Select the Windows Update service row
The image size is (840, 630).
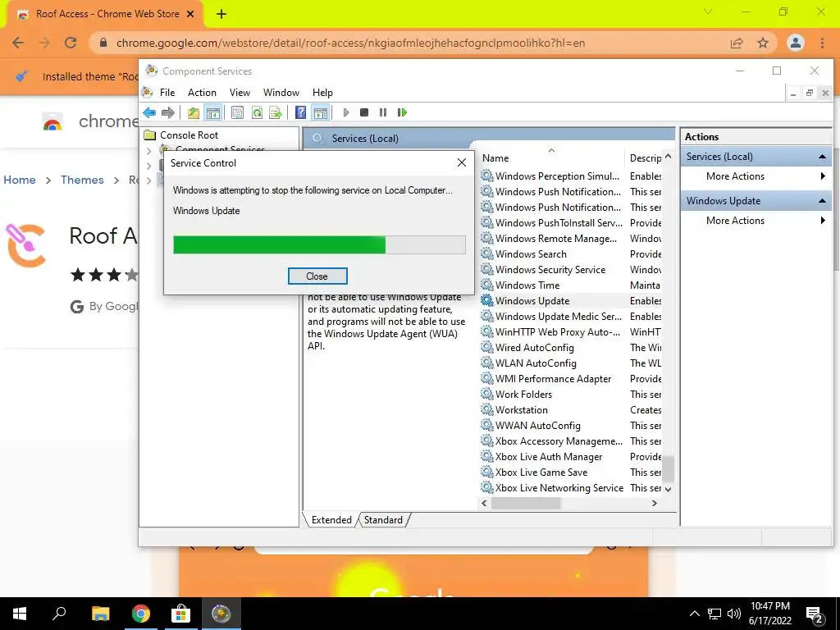(571, 301)
